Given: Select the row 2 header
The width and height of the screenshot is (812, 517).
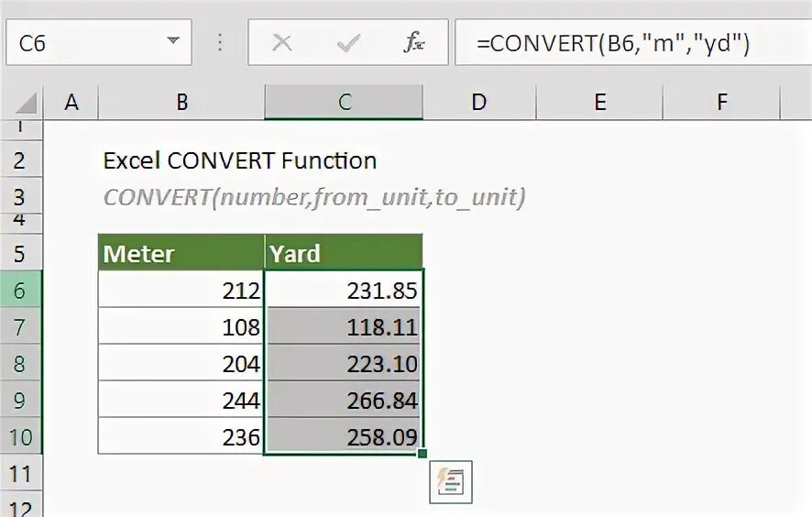Looking at the screenshot, I should [21, 160].
